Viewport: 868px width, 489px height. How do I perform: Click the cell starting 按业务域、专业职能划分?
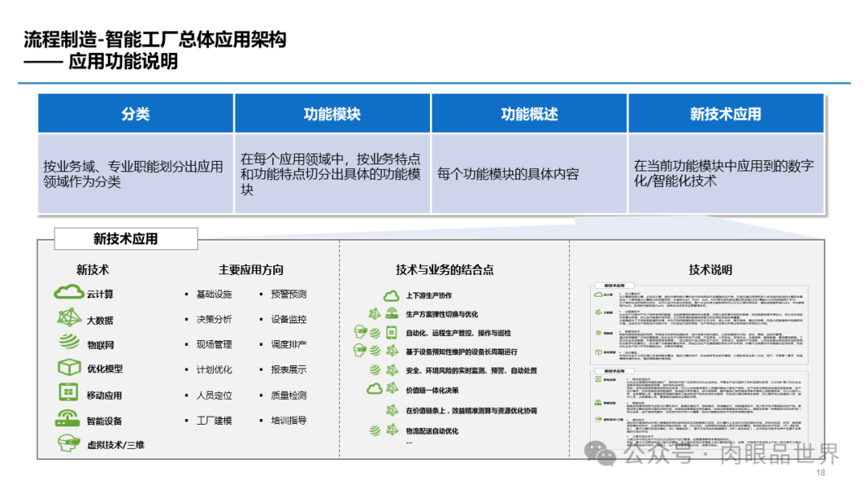[x=136, y=174]
